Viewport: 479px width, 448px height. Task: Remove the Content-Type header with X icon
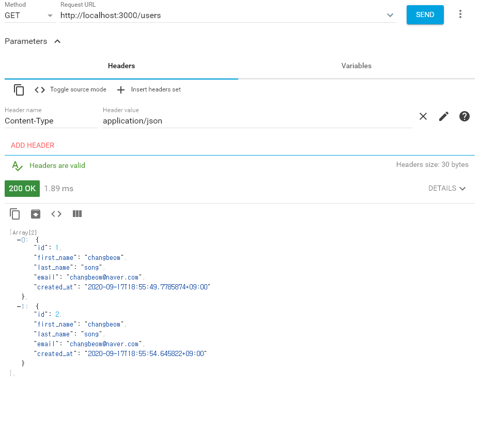pyautogui.click(x=423, y=116)
